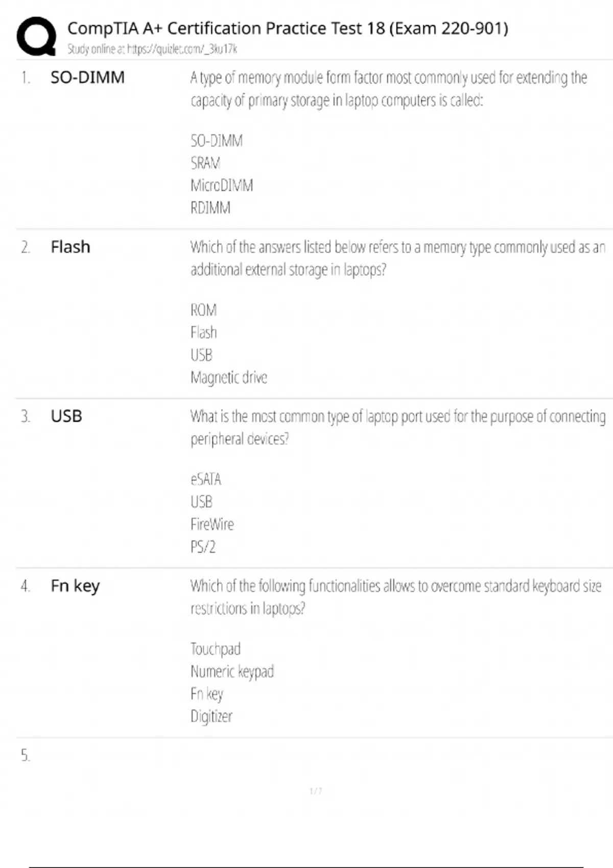Select the bold Fn key term

pos(75,586)
